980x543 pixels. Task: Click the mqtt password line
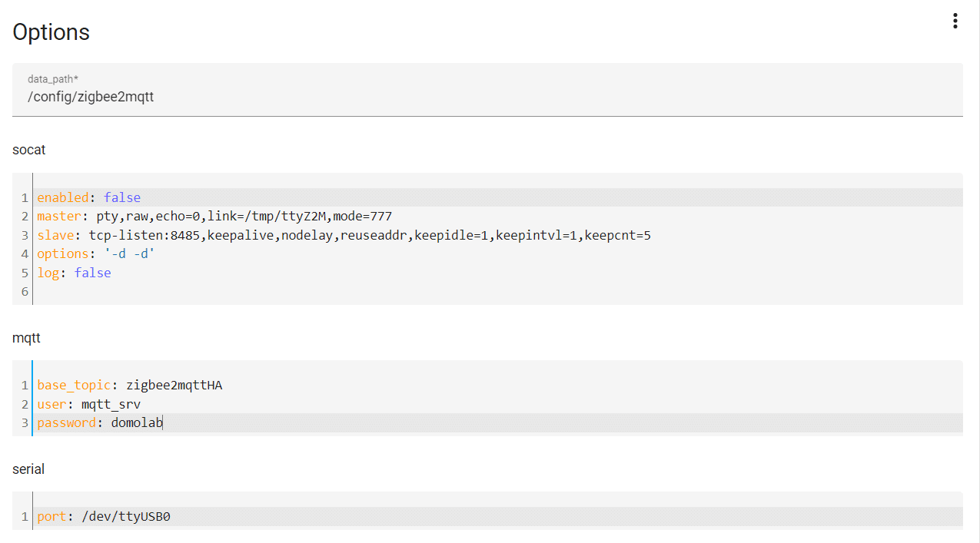(x=500, y=422)
